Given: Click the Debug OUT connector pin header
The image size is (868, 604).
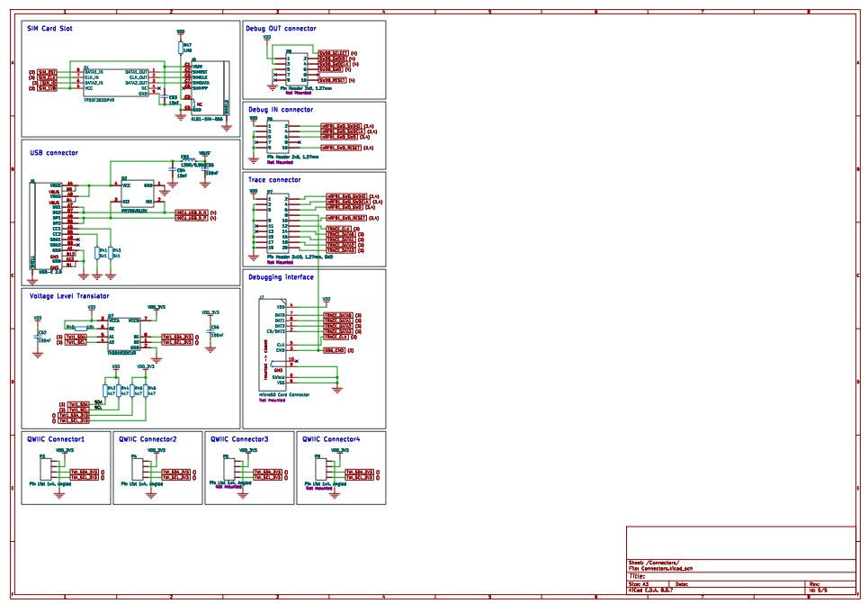Looking at the screenshot, I should click(293, 68).
